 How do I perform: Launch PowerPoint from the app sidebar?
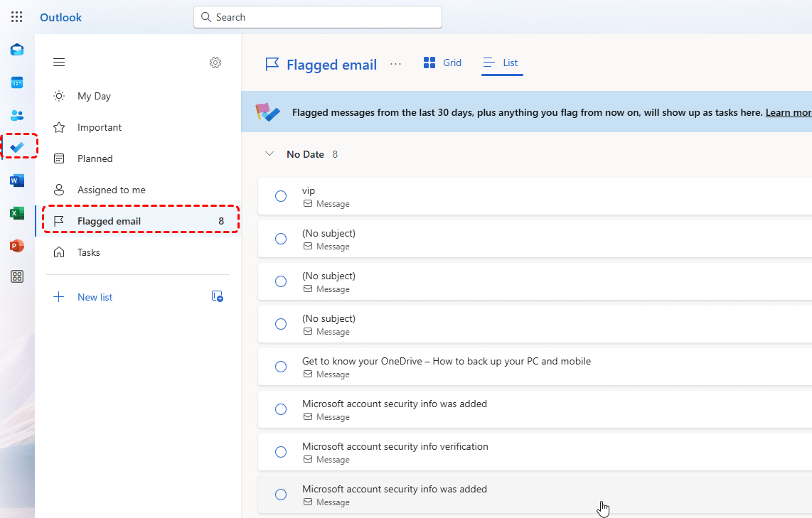[x=17, y=246]
